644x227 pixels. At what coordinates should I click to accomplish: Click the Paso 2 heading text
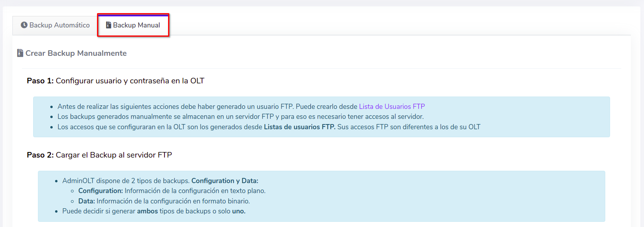click(40, 155)
